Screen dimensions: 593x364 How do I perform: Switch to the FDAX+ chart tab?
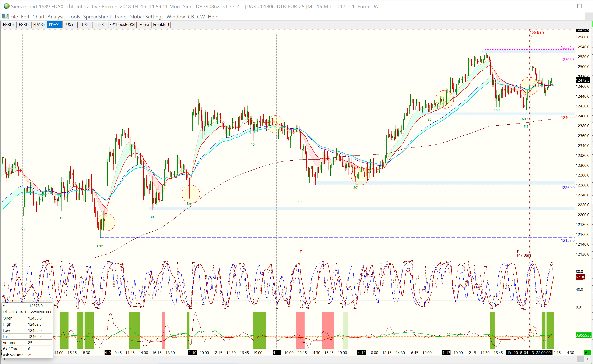(x=39, y=25)
